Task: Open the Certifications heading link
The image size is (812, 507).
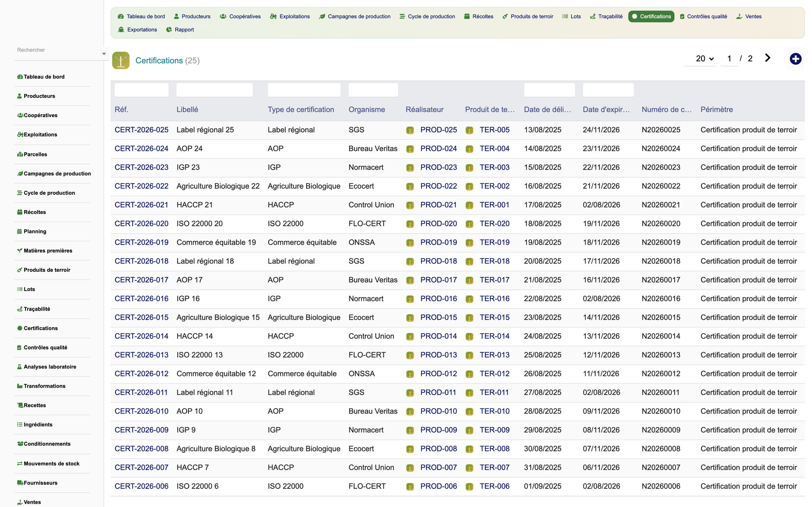Action: pos(159,61)
